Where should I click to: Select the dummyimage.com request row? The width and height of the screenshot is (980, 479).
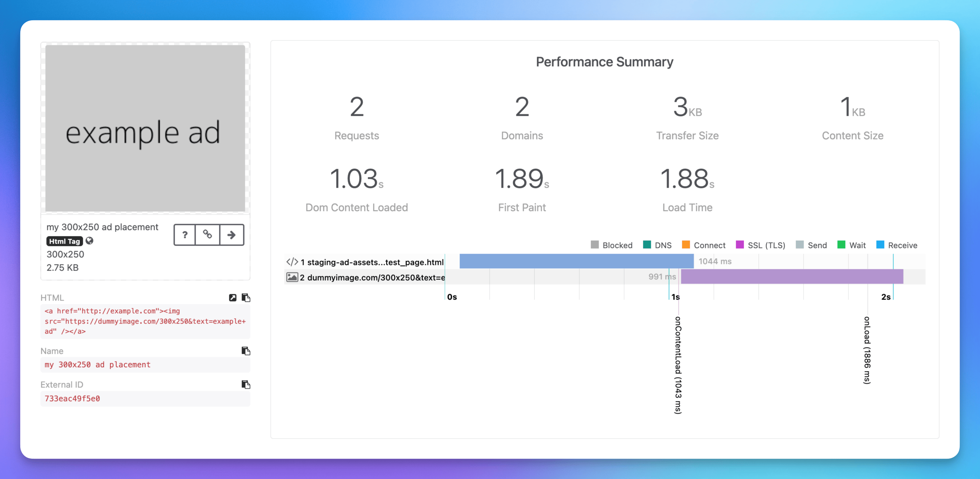pyautogui.click(x=605, y=277)
